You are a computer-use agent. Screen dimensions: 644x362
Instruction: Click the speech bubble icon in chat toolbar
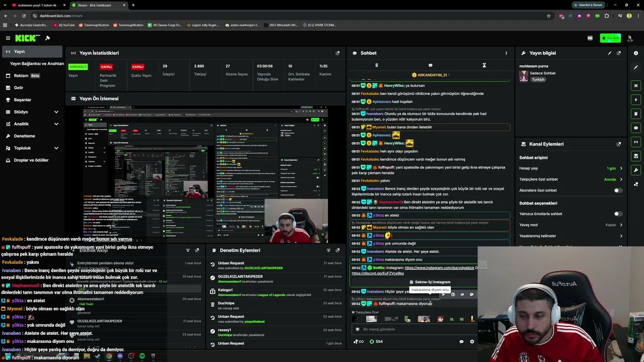point(430,65)
